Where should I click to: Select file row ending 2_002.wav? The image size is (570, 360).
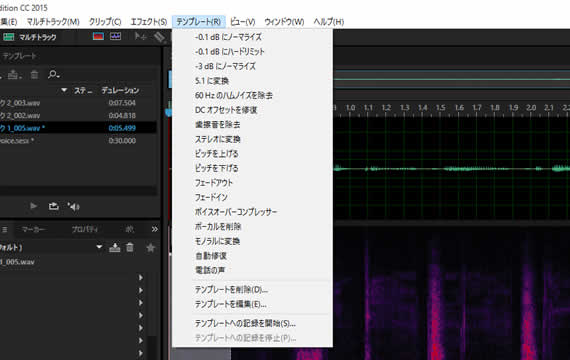pos(78,116)
